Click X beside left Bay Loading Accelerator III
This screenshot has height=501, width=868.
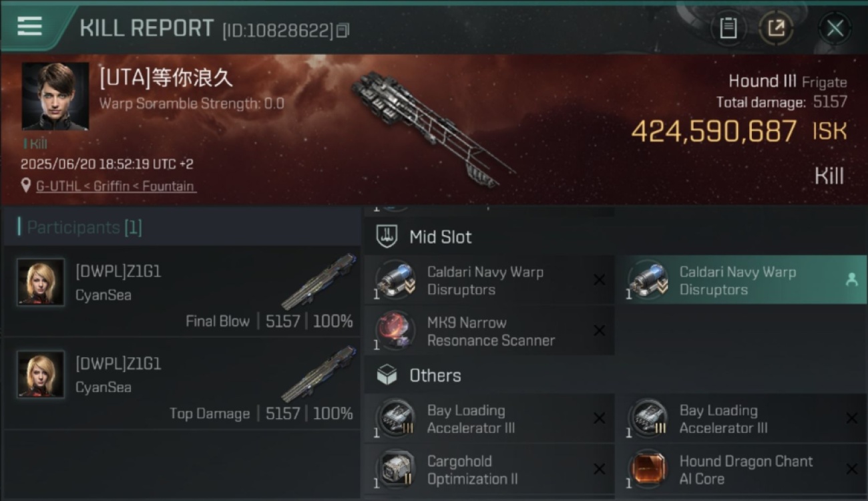(x=599, y=418)
